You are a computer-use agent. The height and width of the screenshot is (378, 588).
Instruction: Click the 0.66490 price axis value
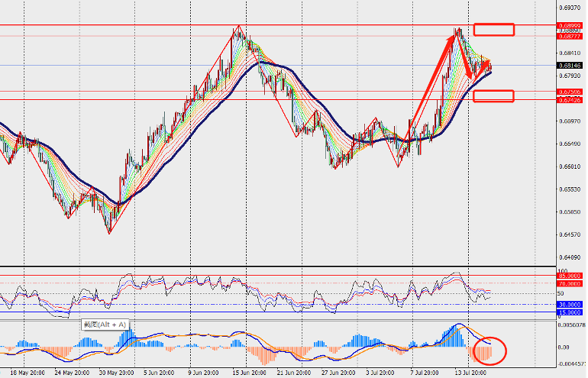click(x=570, y=144)
